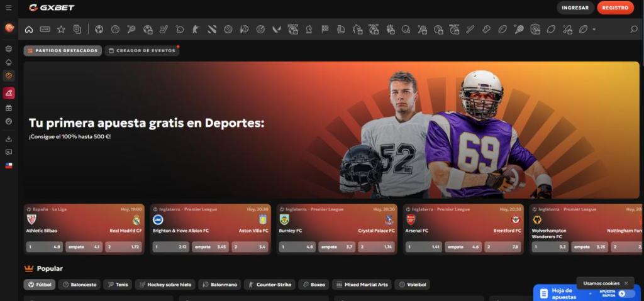
Task: Select Fútbol in Popular filters
Action: click(40, 285)
